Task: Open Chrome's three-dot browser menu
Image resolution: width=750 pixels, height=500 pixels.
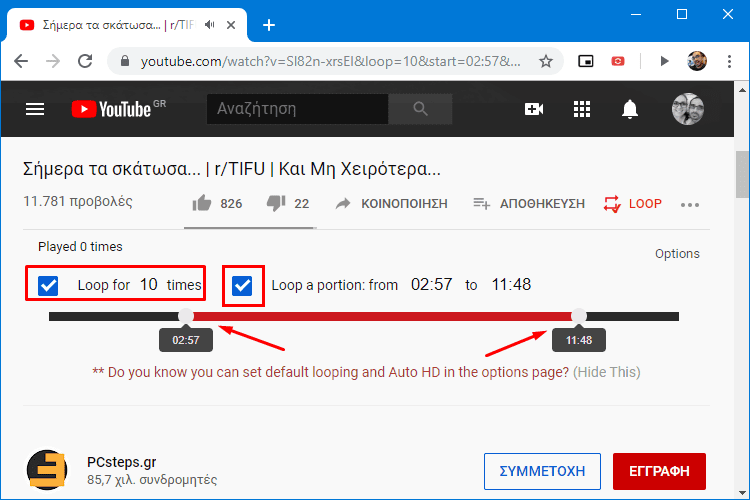Action: pyautogui.click(x=729, y=61)
